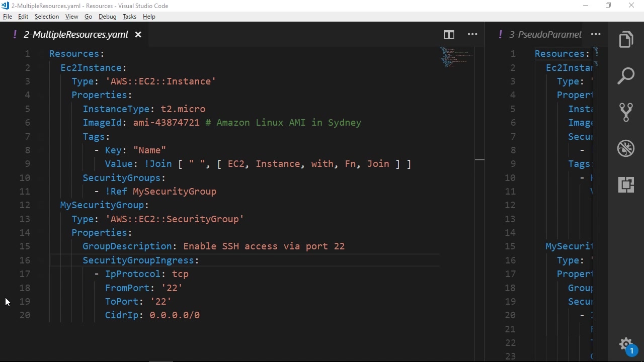This screenshot has width=644, height=362.
Task: Open More Actions for the 3-PseudoParamet editor group
Action: [596, 35]
